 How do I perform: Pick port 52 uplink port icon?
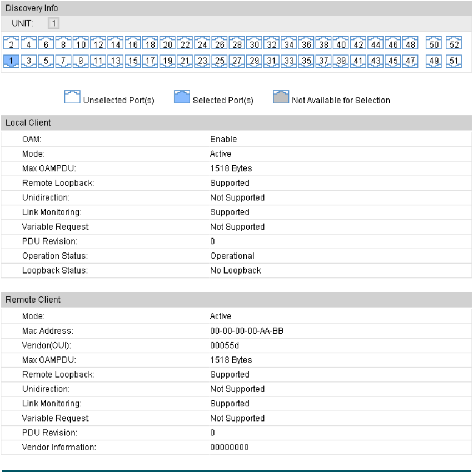(454, 43)
